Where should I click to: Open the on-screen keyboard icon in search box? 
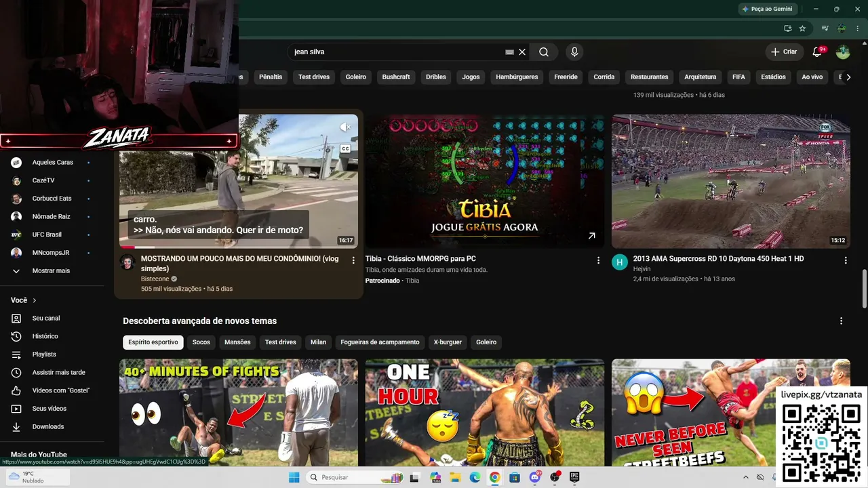pyautogui.click(x=510, y=52)
